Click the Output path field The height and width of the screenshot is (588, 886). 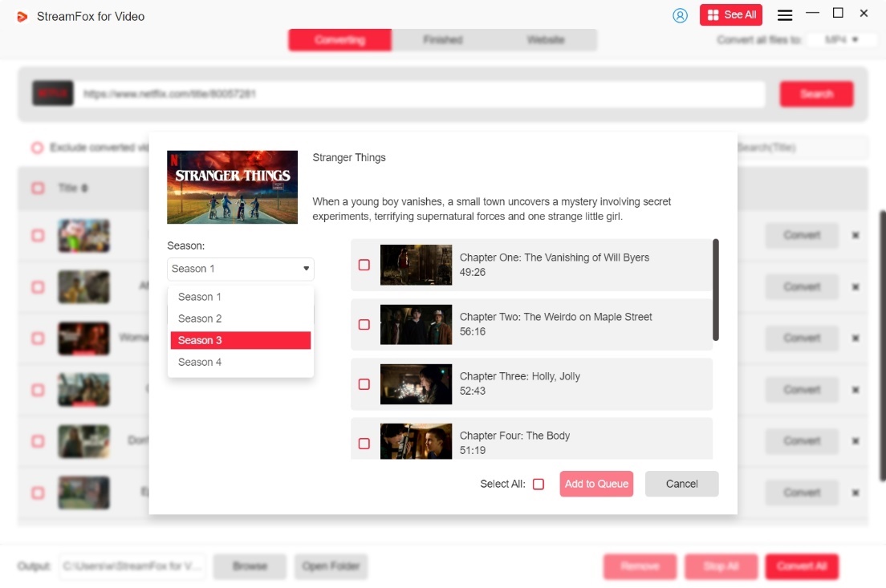(132, 566)
